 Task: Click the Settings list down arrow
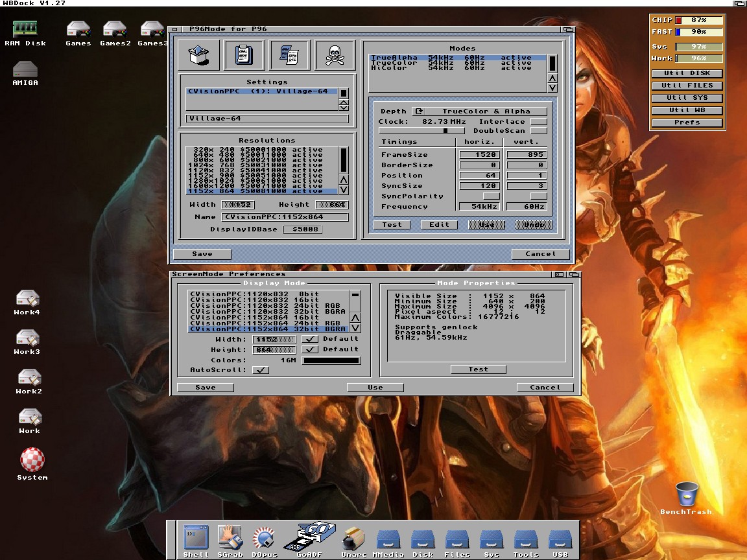click(344, 108)
